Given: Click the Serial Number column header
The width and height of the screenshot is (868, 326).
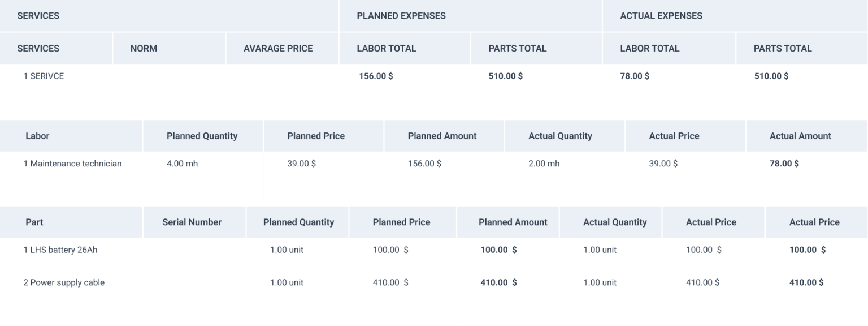Looking at the screenshot, I should [x=192, y=222].
